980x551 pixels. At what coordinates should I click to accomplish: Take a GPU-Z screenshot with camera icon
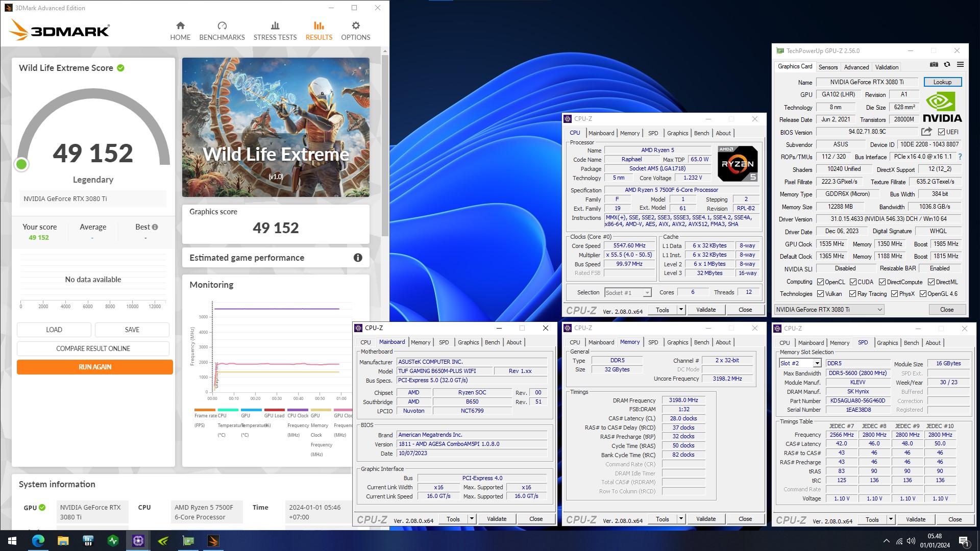click(x=934, y=65)
